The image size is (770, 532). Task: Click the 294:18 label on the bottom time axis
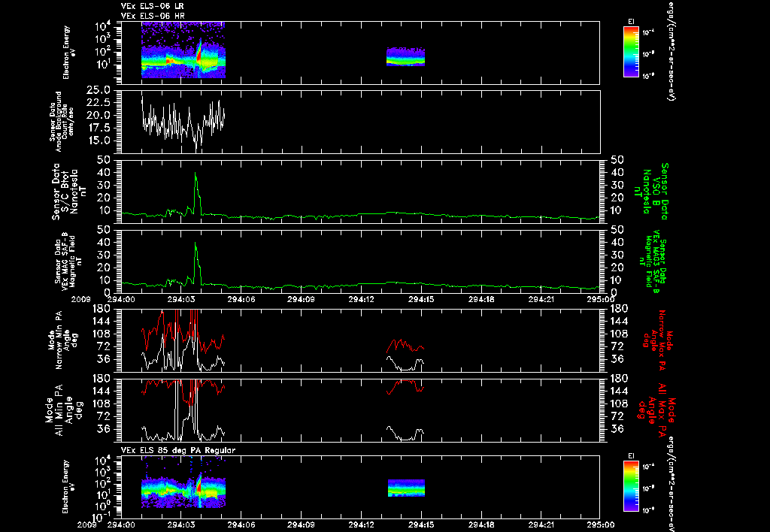click(x=482, y=524)
